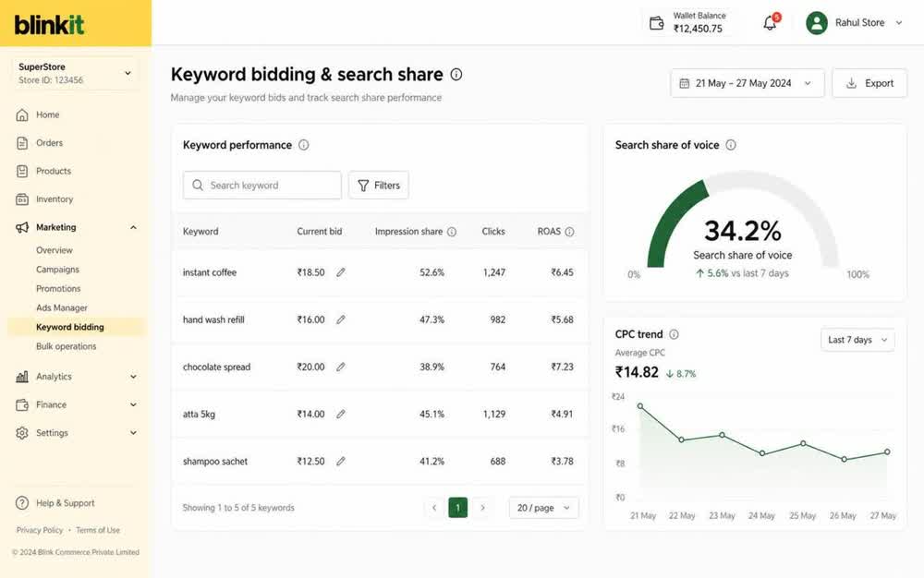Edit the bid for hand wash refill

tap(341, 319)
